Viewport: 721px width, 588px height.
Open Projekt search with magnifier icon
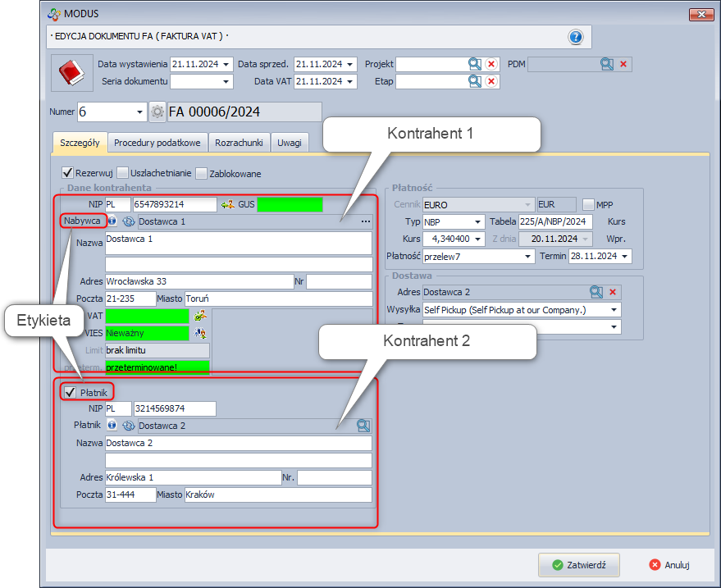475,64
